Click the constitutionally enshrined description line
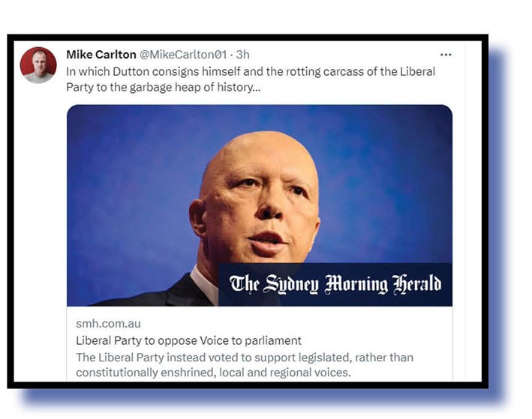 (213, 373)
